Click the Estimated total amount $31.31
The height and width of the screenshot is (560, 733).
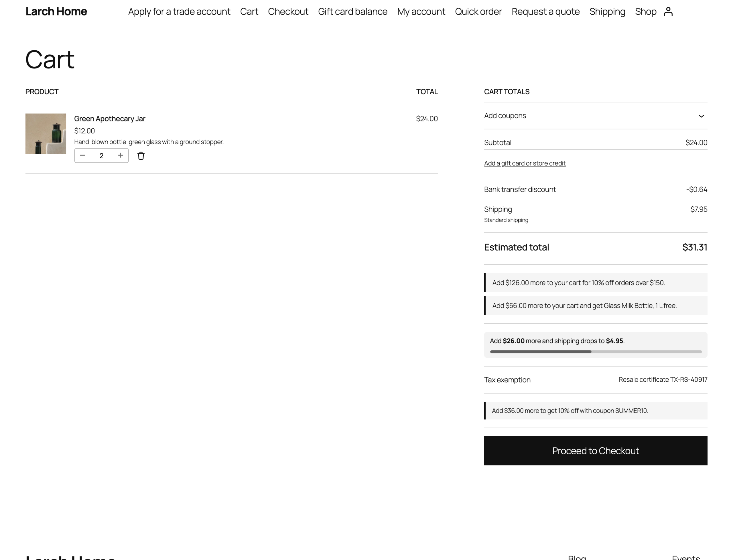[695, 247]
